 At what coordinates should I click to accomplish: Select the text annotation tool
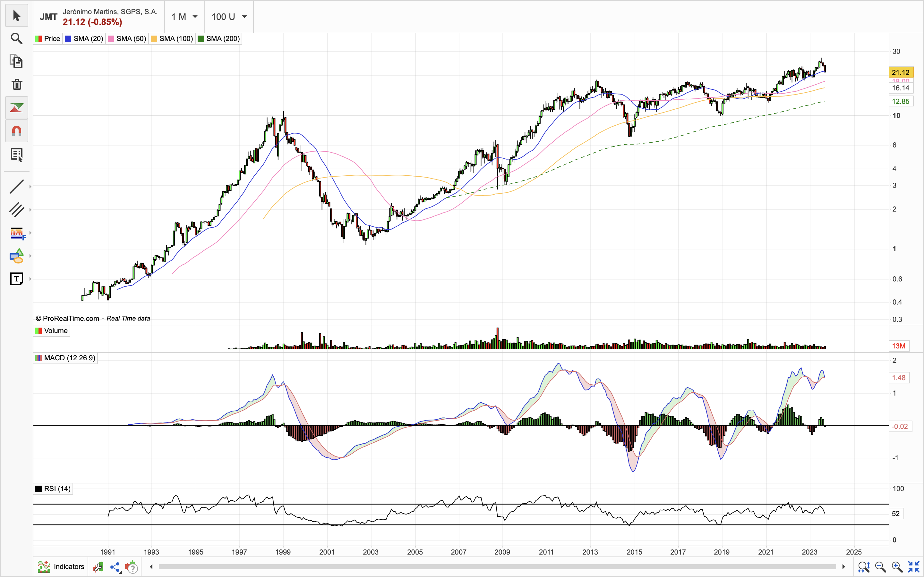point(16,279)
